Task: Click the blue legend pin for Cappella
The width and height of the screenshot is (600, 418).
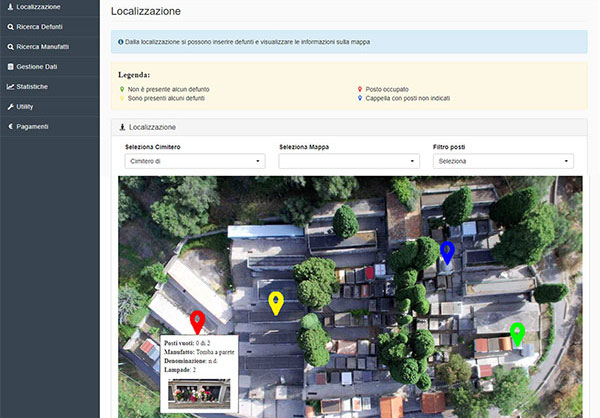Action: pos(360,98)
